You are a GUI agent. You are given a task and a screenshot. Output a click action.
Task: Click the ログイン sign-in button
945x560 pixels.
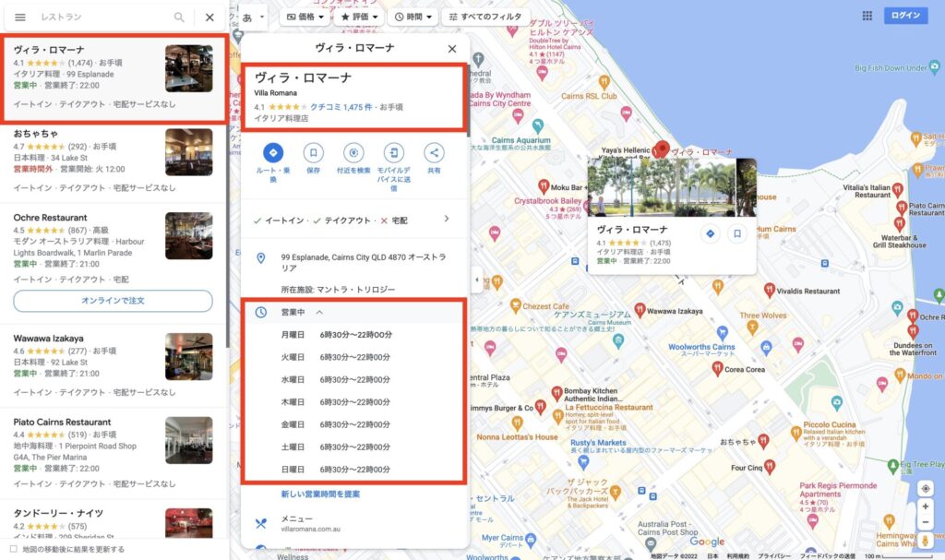[905, 16]
